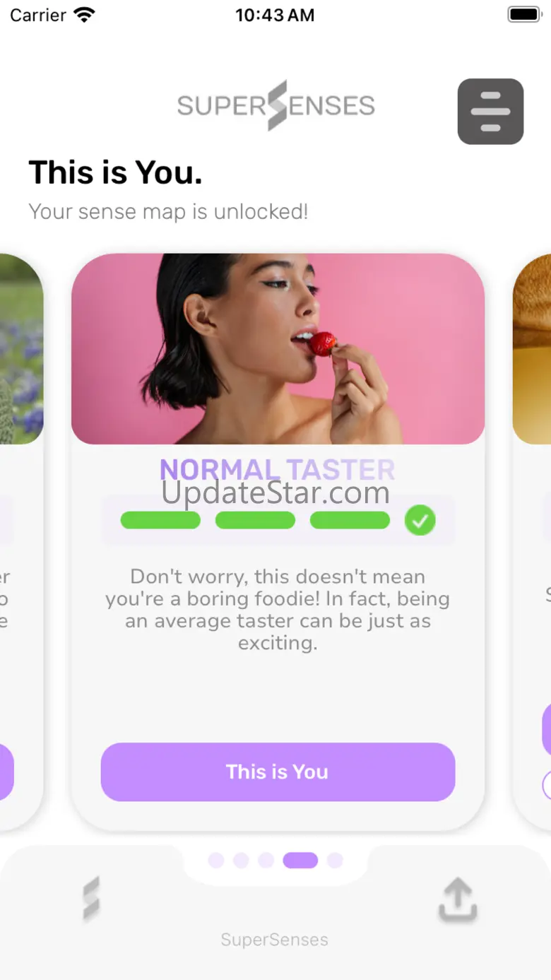The height and width of the screenshot is (980, 551).
Task: Tap the NORMAL TASTER heading
Action: click(x=277, y=470)
